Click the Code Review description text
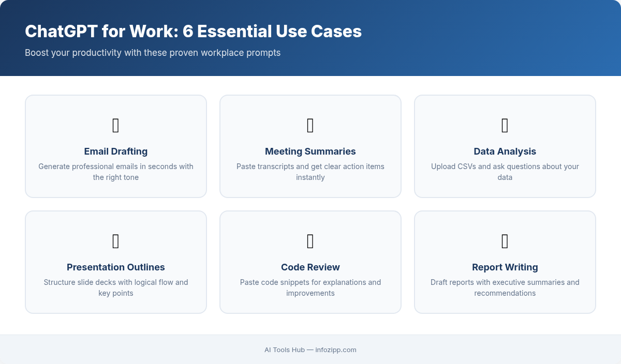 pyautogui.click(x=310, y=287)
